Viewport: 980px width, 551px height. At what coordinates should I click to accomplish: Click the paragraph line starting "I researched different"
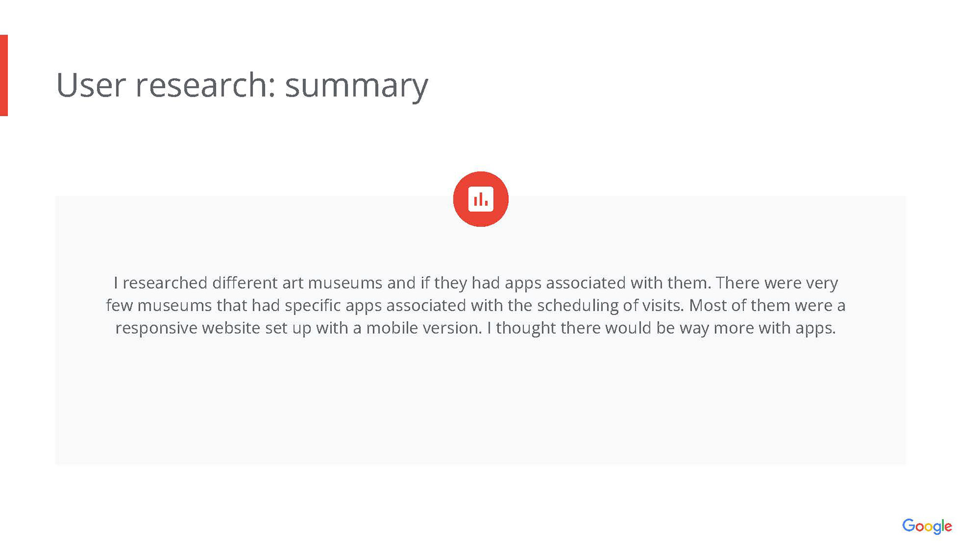(475, 283)
